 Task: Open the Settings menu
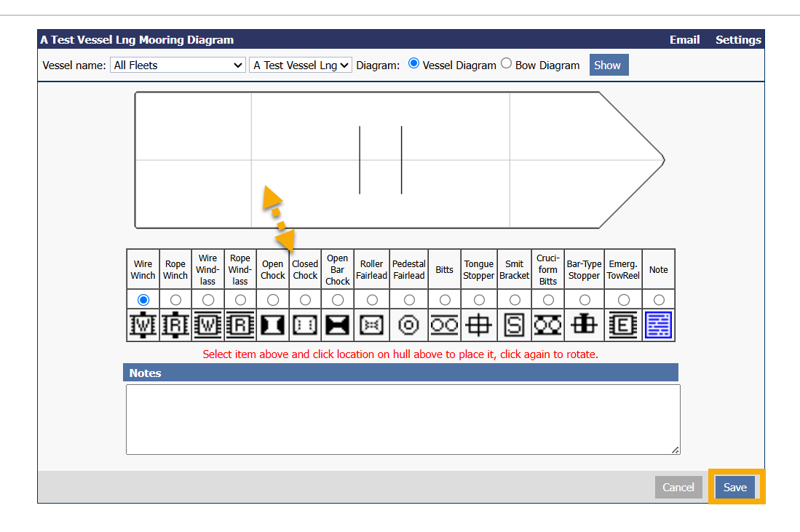738,40
